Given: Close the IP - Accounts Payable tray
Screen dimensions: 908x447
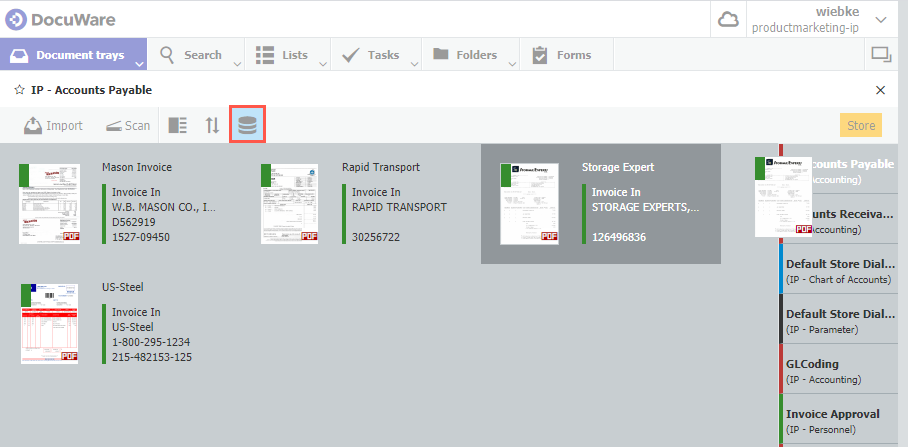Looking at the screenshot, I should (880, 90).
